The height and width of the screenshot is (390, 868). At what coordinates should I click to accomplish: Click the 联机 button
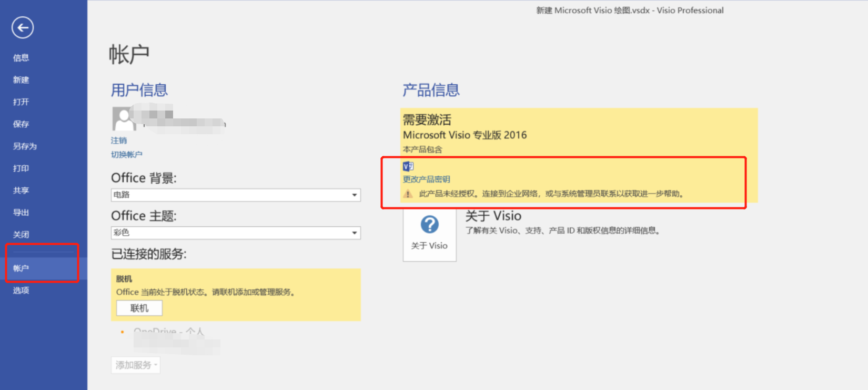pyautogui.click(x=139, y=308)
